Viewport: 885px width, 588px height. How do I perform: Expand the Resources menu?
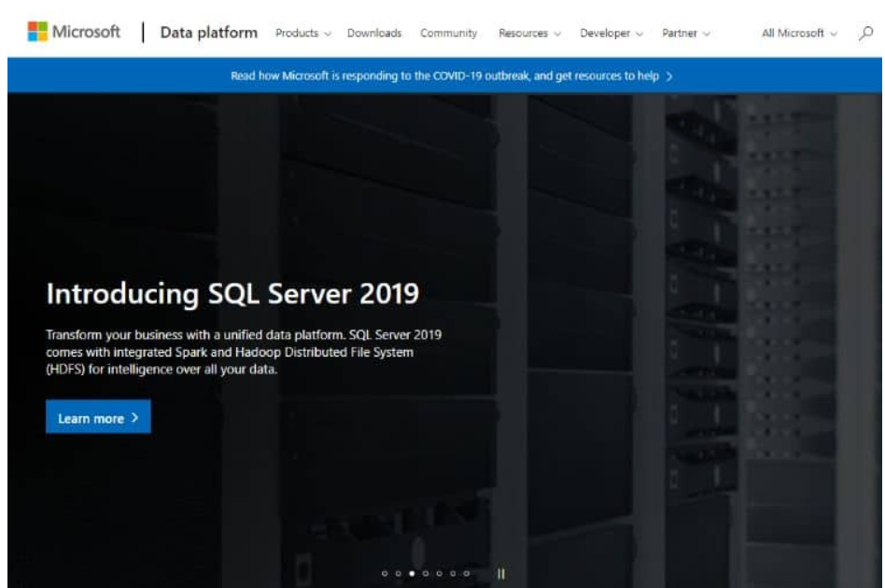529,34
